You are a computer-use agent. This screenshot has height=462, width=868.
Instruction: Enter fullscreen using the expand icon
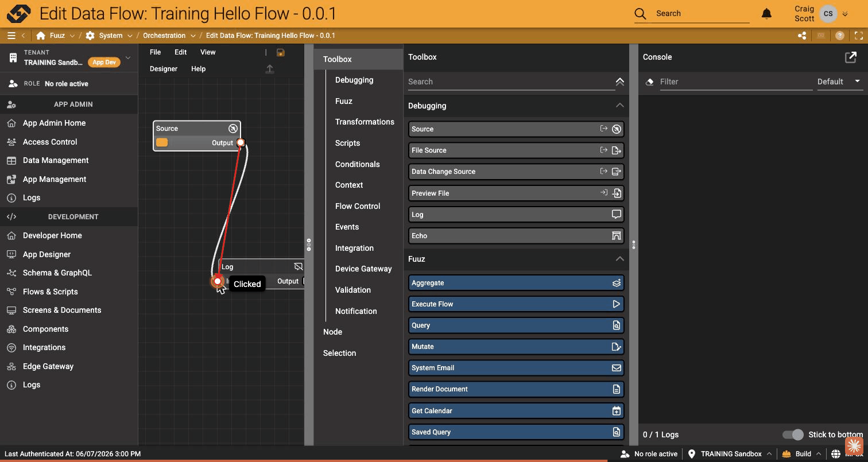tap(859, 36)
